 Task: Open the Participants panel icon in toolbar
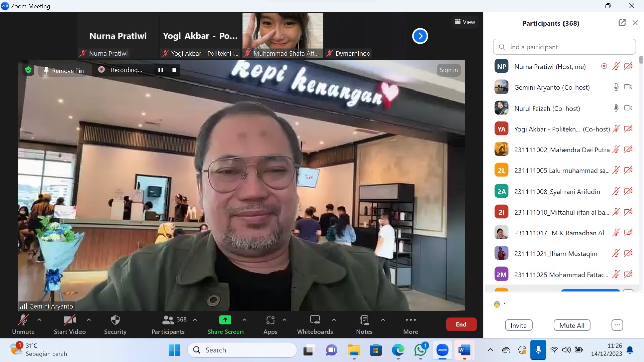click(x=169, y=325)
